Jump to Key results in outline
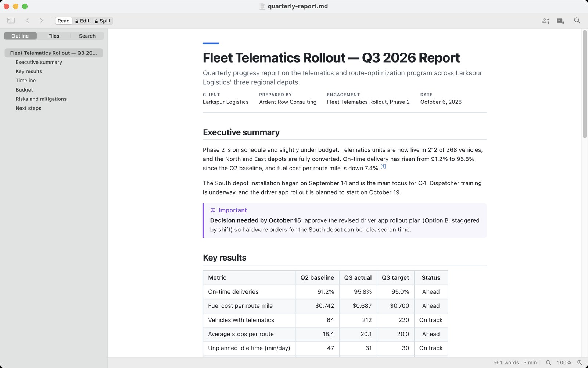 (x=29, y=71)
